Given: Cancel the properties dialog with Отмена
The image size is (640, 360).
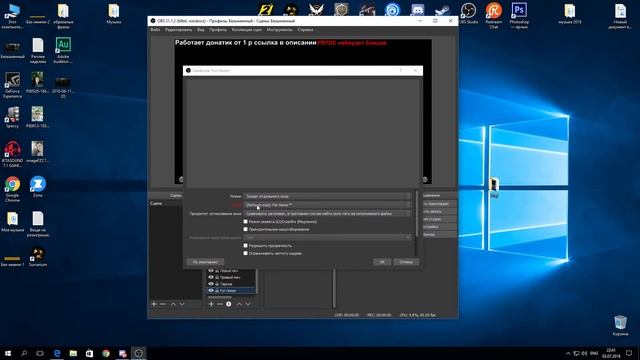Looking at the screenshot, I should (406, 262).
